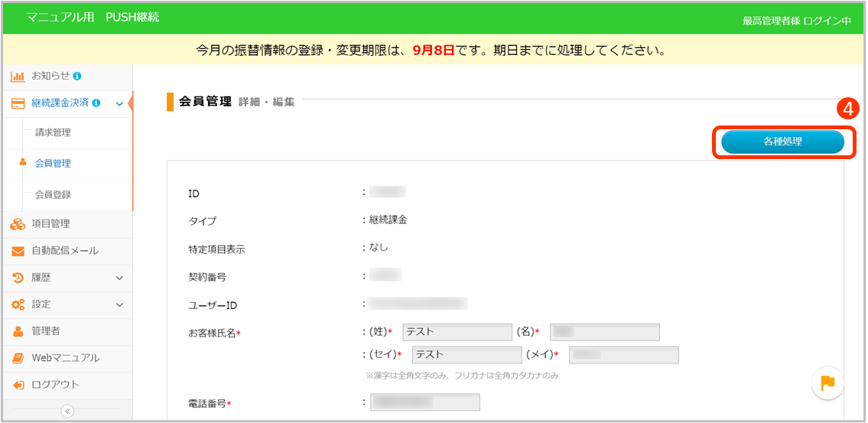Image resolution: width=868 pixels, height=423 pixels.
Task: Expand the 履歴 submenu chevron
Action: [x=119, y=278]
